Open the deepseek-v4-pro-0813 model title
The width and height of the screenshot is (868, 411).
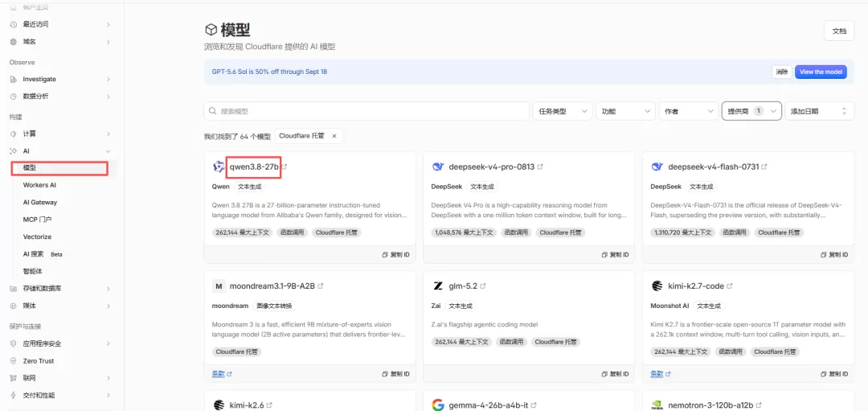pos(492,166)
